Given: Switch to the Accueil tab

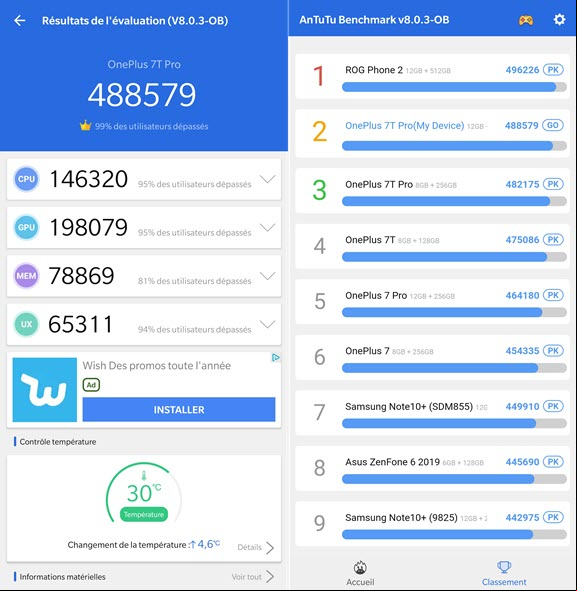Looking at the screenshot, I should [360, 573].
